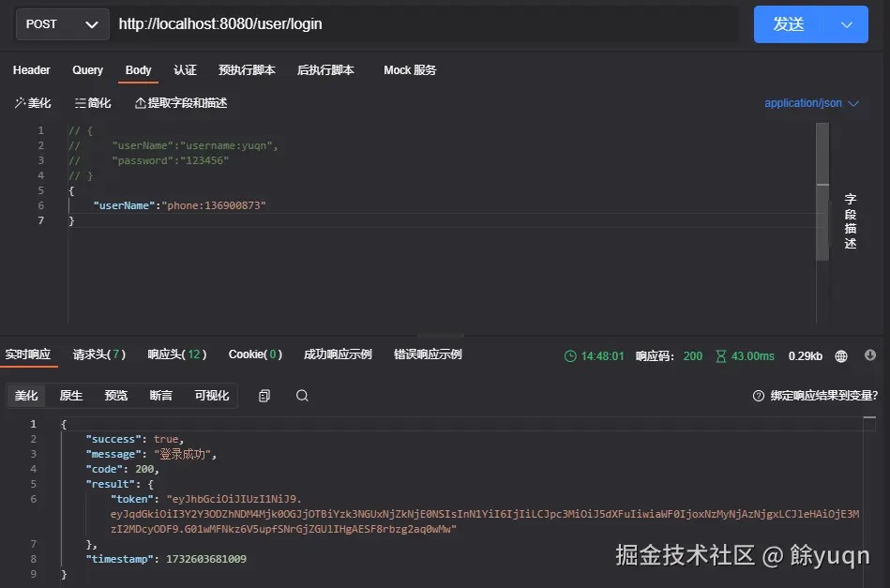Switch to the 预执行脚本 tab
This screenshot has height=588, width=890.
pyautogui.click(x=247, y=69)
